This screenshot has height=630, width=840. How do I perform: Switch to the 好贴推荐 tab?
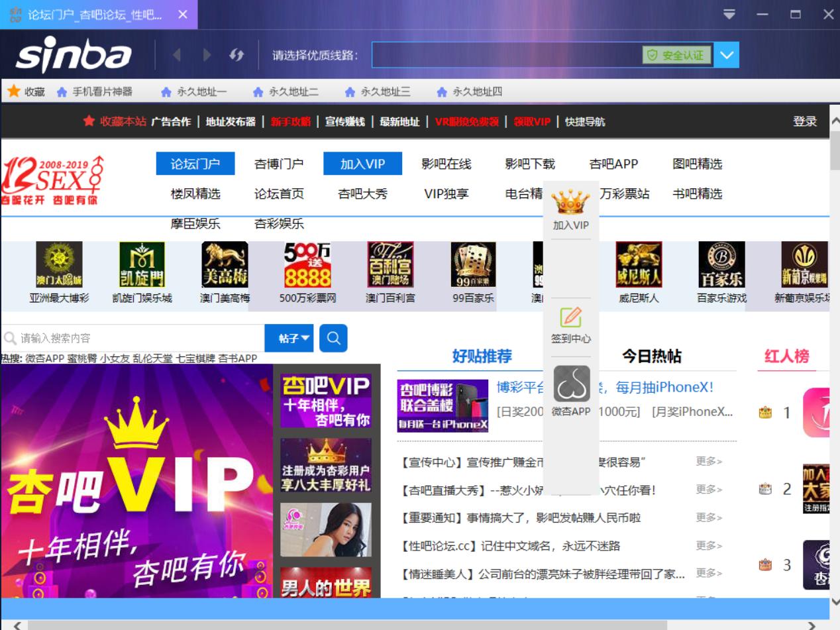point(482,356)
